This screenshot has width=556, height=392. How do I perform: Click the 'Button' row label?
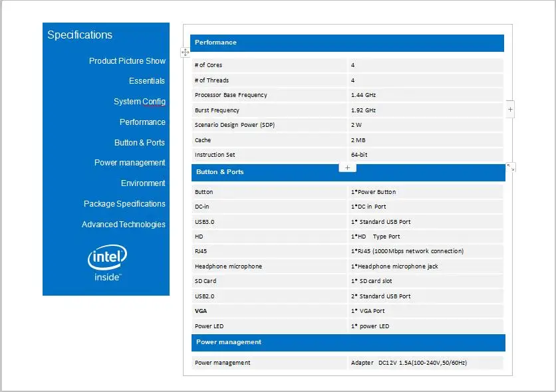coord(204,192)
